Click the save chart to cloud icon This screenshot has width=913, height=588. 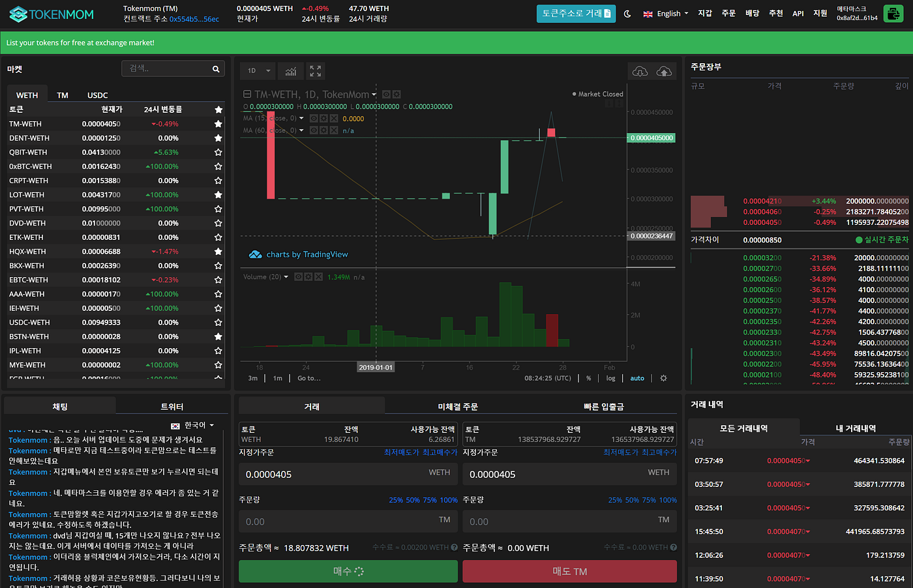(x=664, y=71)
